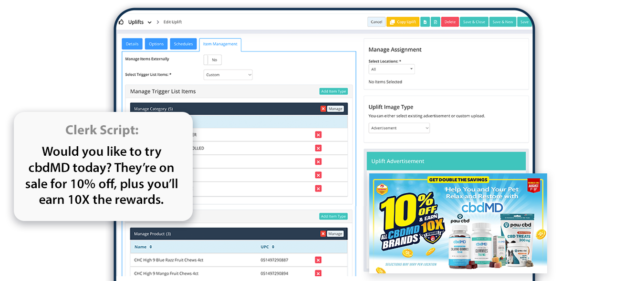Open Select Locations dropdown

pyautogui.click(x=392, y=69)
